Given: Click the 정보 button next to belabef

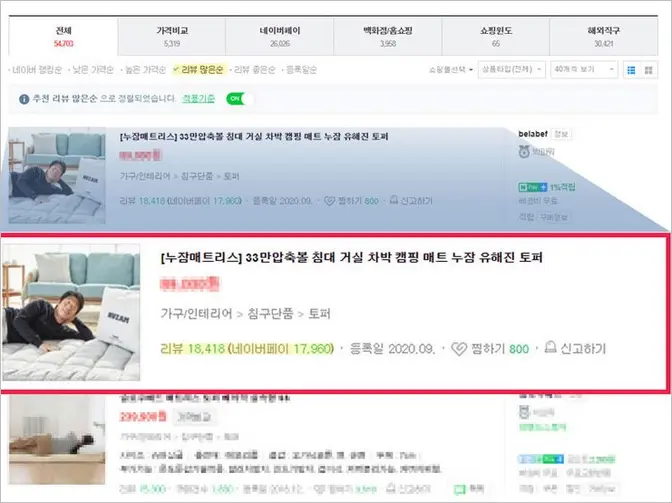Looking at the screenshot, I should (561, 134).
